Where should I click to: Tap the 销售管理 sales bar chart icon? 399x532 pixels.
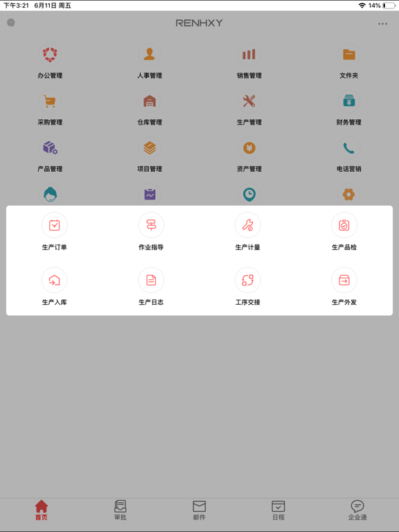(x=249, y=55)
